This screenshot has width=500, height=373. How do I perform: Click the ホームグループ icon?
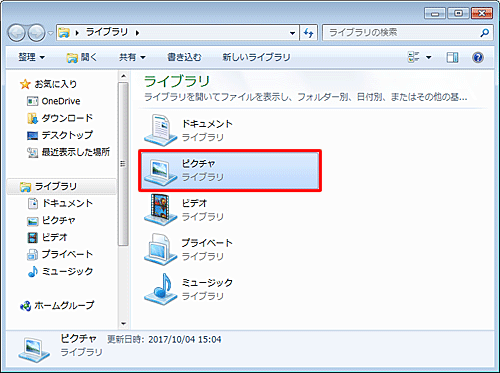coord(25,305)
